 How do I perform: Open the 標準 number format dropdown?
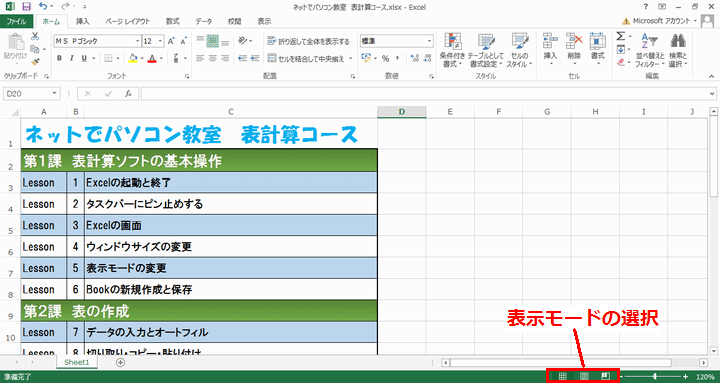click(x=429, y=41)
